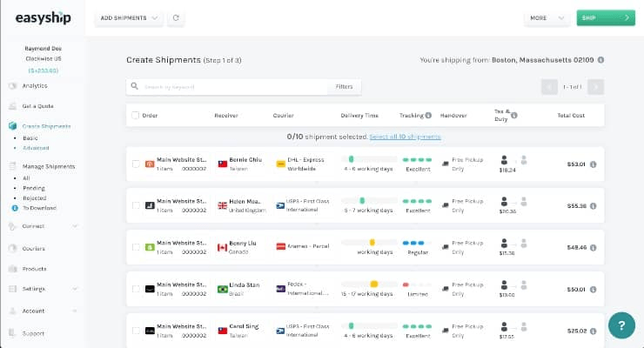Click the account balance amount
The image size is (644, 348).
tap(44, 70)
